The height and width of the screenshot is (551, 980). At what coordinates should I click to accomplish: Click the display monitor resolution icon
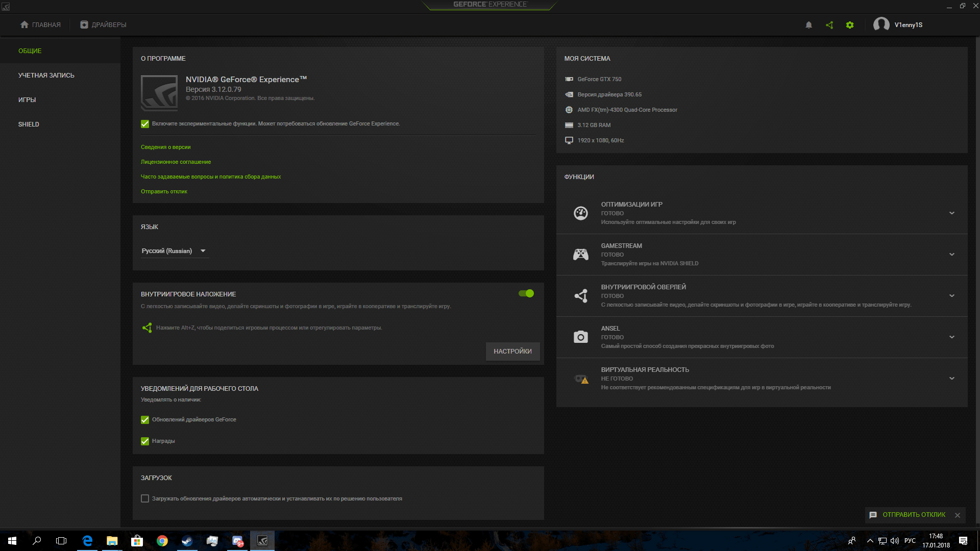(569, 140)
